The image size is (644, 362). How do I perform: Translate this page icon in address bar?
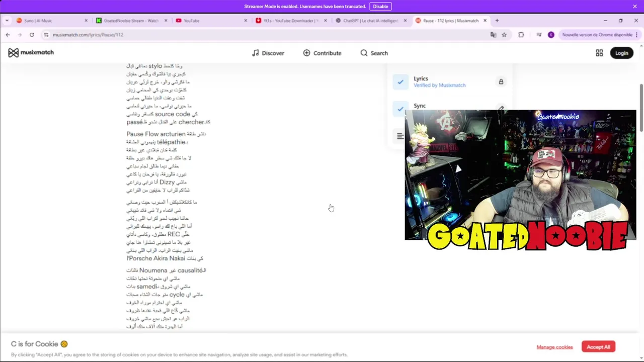[493, 35]
